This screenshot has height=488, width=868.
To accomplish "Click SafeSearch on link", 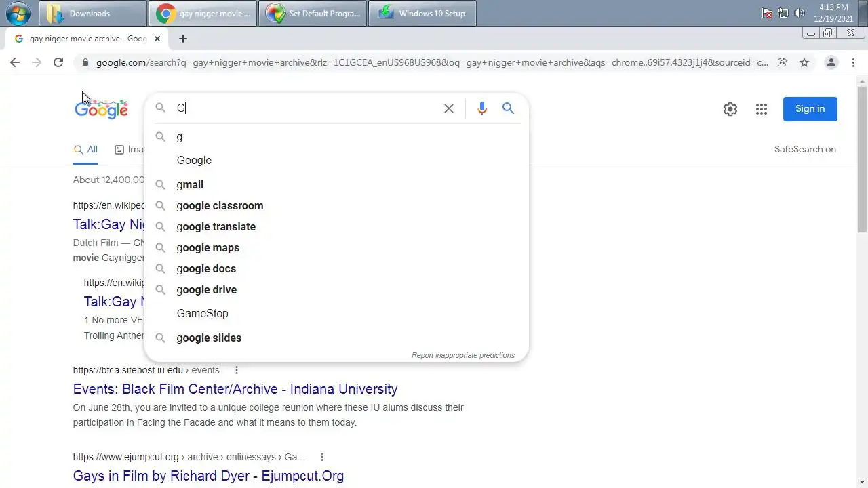I will 805,149.
